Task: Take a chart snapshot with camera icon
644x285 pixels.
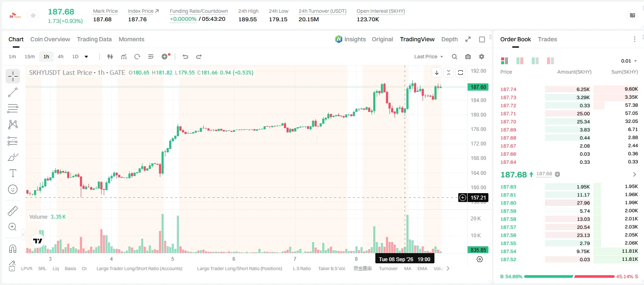Action: click(468, 57)
